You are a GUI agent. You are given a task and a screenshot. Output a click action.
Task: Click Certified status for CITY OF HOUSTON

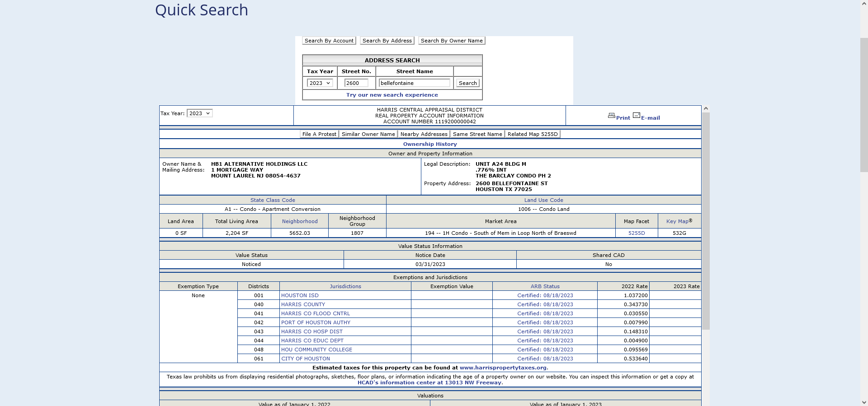pyautogui.click(x=545, y=359)
